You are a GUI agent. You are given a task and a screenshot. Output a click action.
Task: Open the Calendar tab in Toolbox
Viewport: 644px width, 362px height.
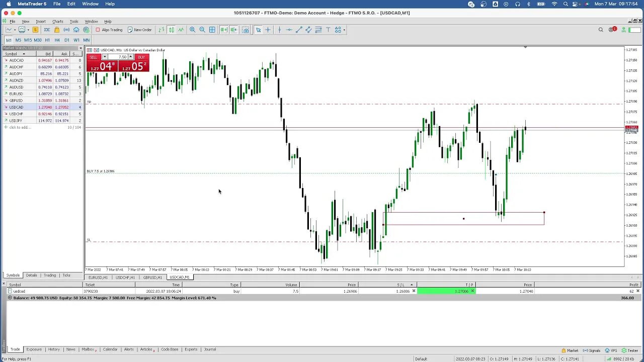click(x=110, y=349)
